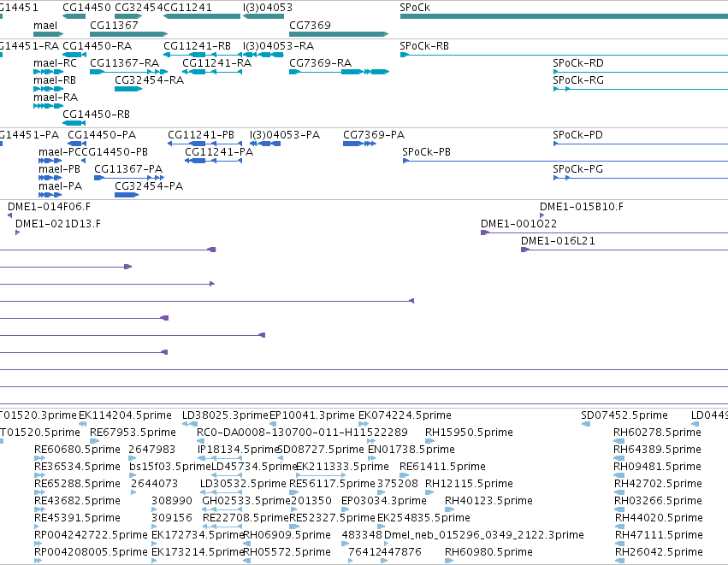Viewport: 728px width, 565px height.
Task: Select the SPoCk-PD protein label
Action: pyautogui.click(x=577, y=135)
